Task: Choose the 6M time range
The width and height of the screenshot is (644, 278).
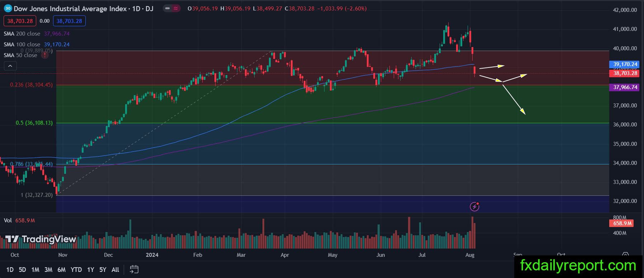Action: pyautogui.click(x=61, y=269)
